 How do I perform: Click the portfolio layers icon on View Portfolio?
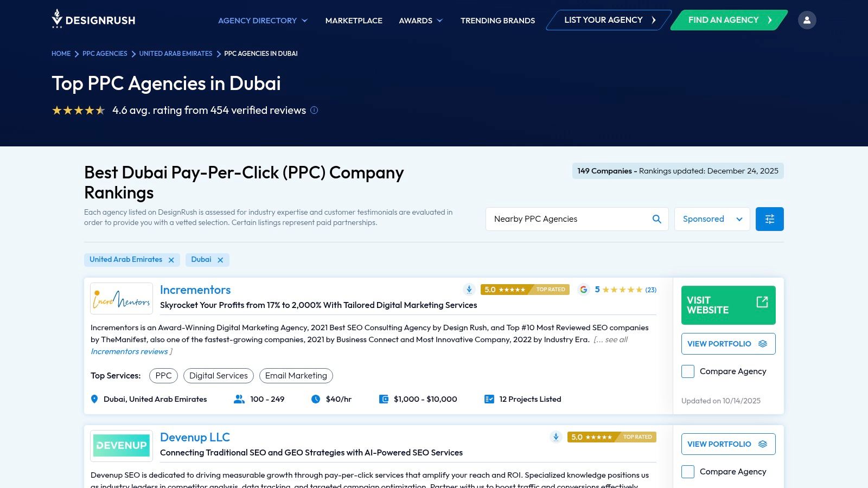[763, 343]
